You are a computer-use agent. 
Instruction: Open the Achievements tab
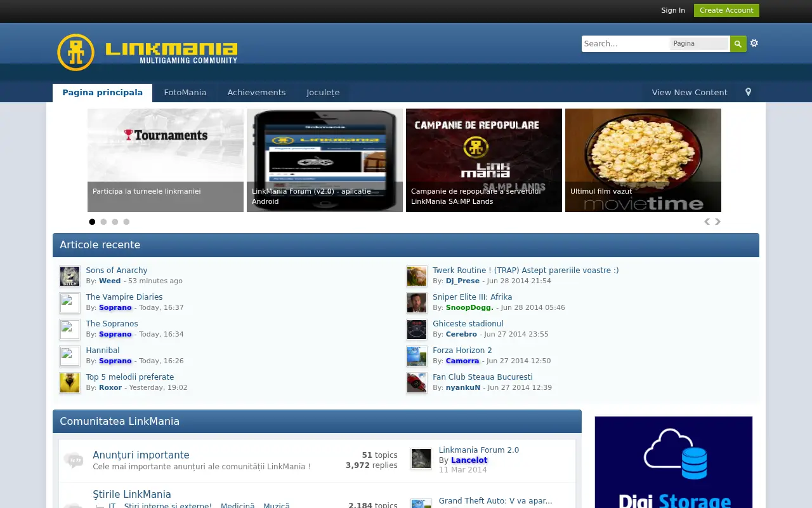(256, 93)
